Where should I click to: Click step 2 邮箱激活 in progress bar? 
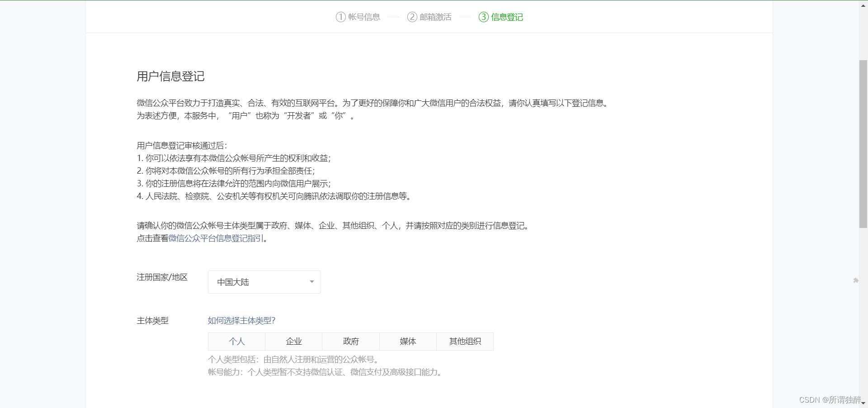coord(429,17)
